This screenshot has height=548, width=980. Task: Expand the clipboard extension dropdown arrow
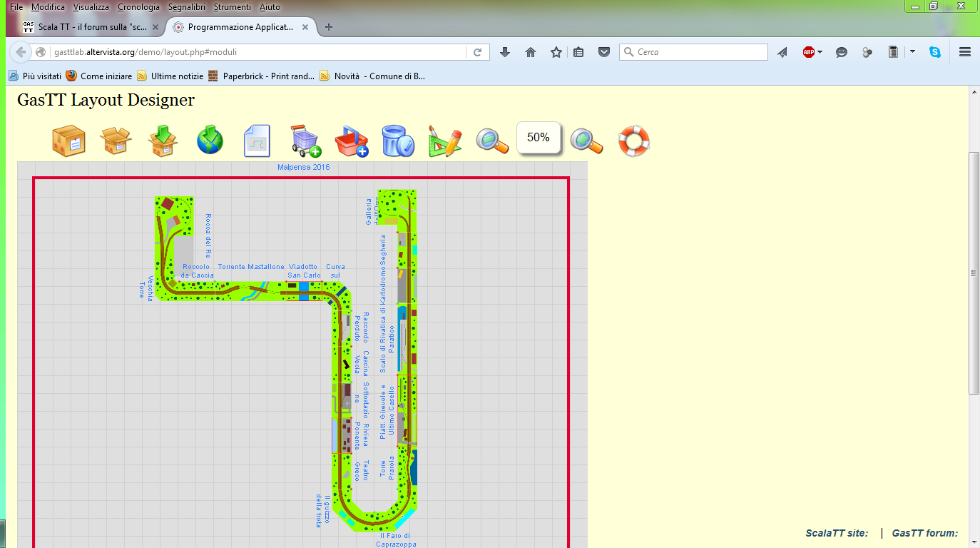912,52
